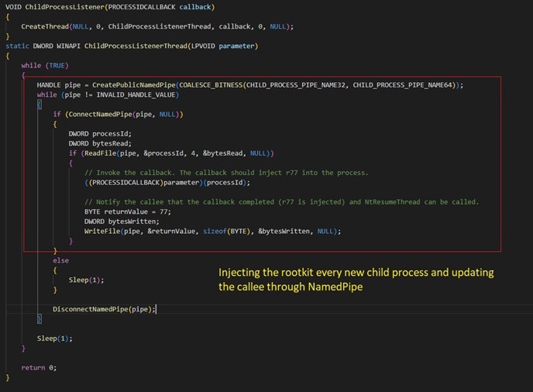This screenshot has width=533, height=392.
Task: Click the else keyword
Action: (60, 260)
